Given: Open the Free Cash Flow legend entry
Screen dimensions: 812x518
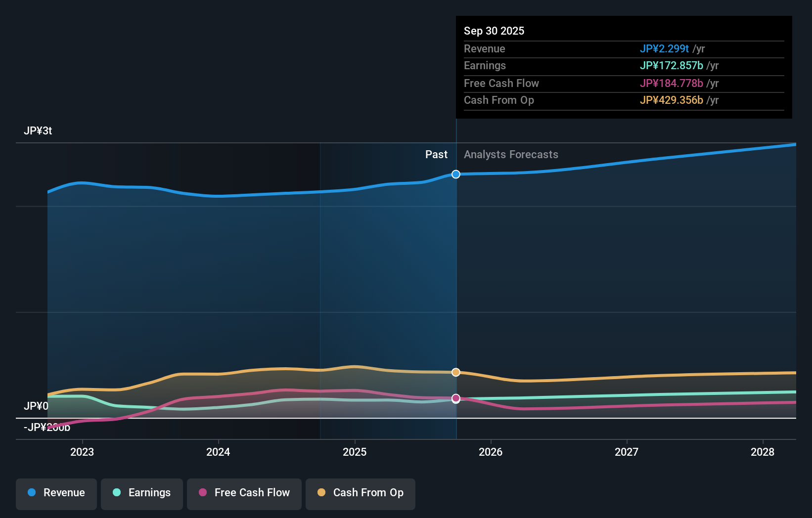Looking at the screenshot, I should click(244, 493).
